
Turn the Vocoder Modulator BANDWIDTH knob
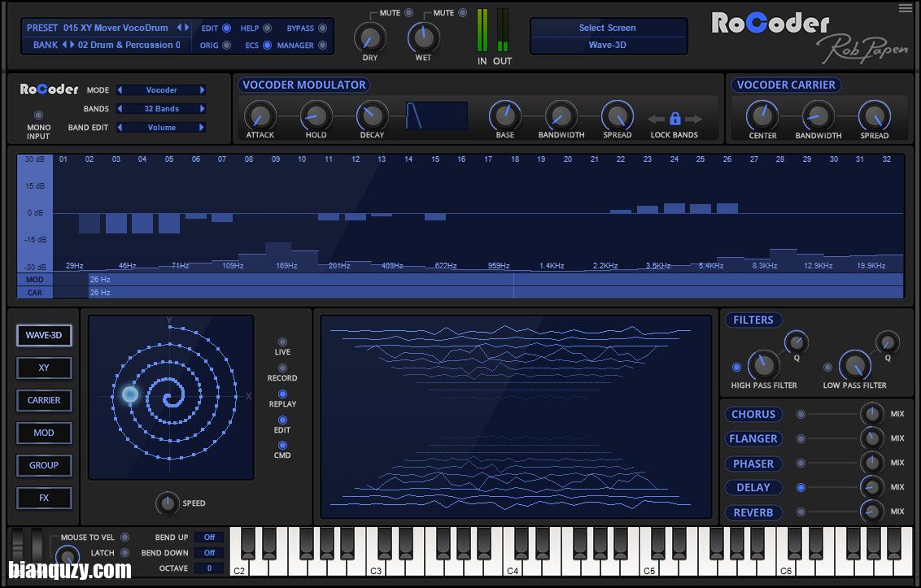click(x=561, y=115)
